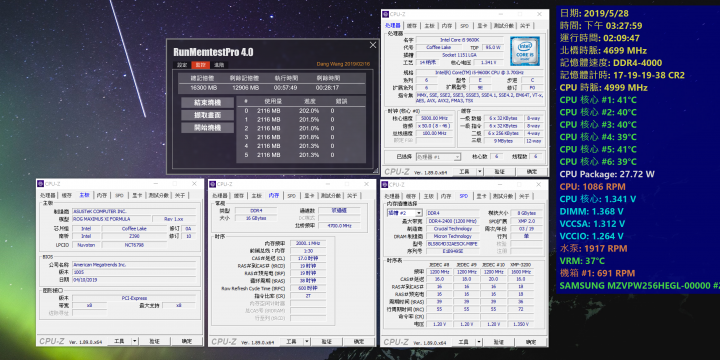The width and height of the screenshot is (720, 360).
Task: Select 测试分数 tab in SPD CPU-Z window
Action: coord(502,196)
